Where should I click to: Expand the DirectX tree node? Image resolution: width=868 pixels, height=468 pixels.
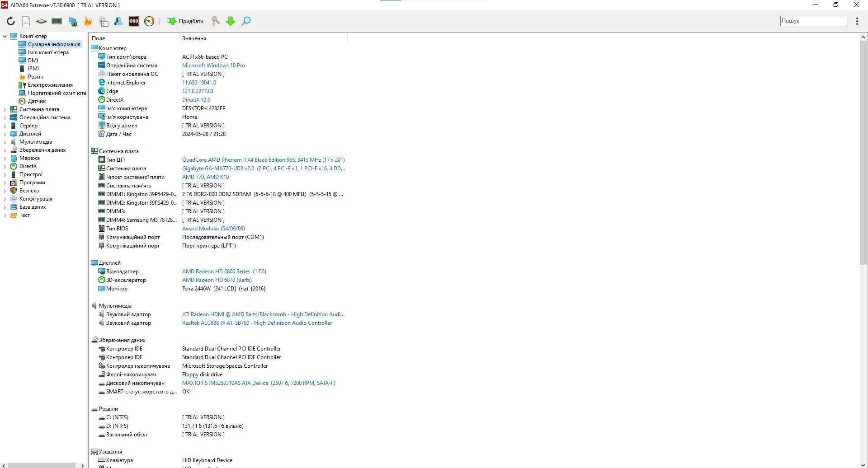point(5,166)
